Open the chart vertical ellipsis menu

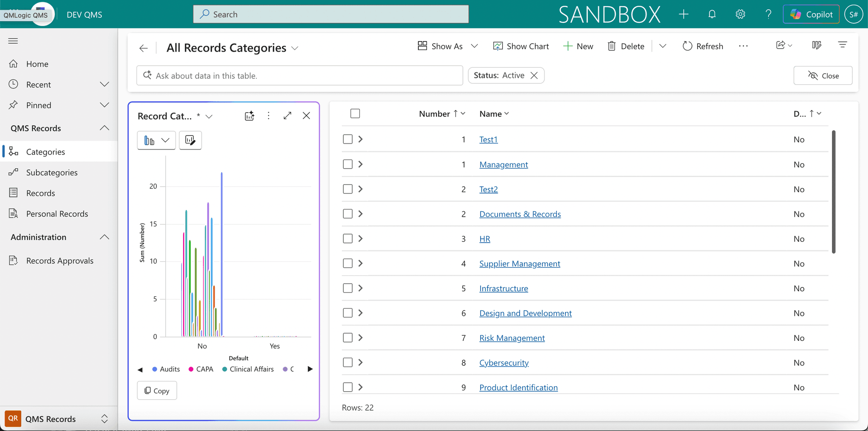pos(268,116)
